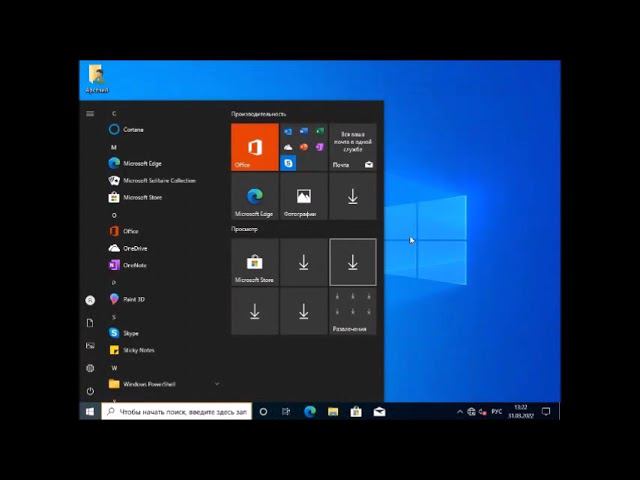The width and height of the screenshot is (640, 480).
Task: Open Documents from the Start sidebar
Action: coord(90,323)
